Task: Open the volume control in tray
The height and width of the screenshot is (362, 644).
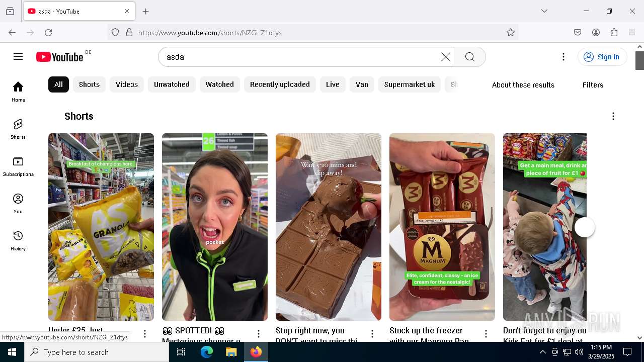Action: click(x=579, y=352)
